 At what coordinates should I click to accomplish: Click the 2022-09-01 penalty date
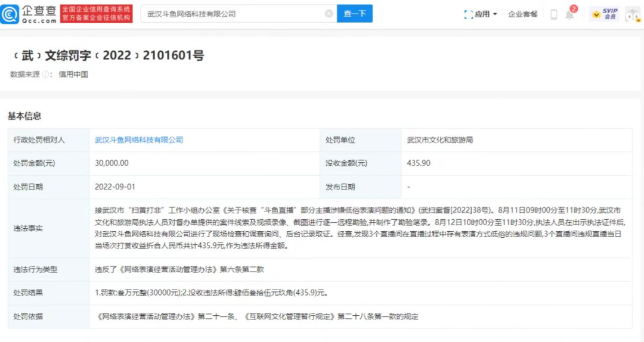click(x=115, y=187)
